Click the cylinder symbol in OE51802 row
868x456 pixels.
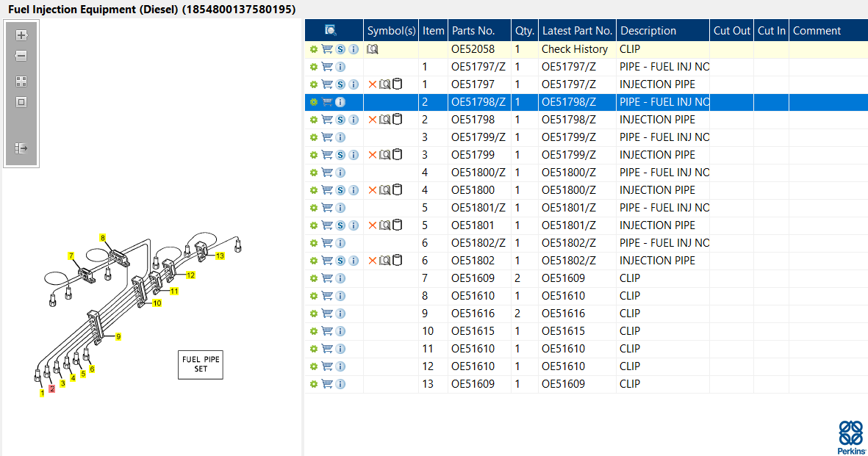tap(397, 261)
